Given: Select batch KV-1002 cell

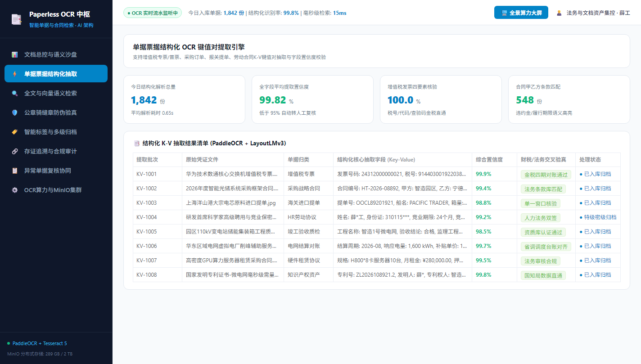Looking at the screenshot, I should 158,189.
